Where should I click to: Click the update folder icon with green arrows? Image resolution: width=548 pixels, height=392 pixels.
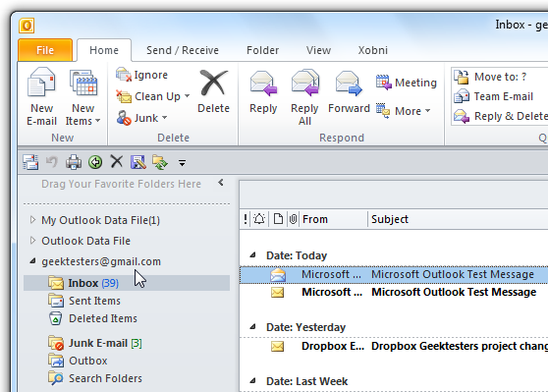click(160, 162)
